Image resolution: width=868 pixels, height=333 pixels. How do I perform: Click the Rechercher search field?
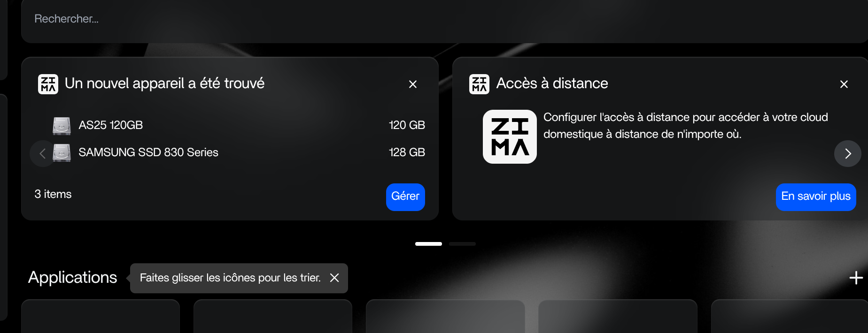coord(423,19)
